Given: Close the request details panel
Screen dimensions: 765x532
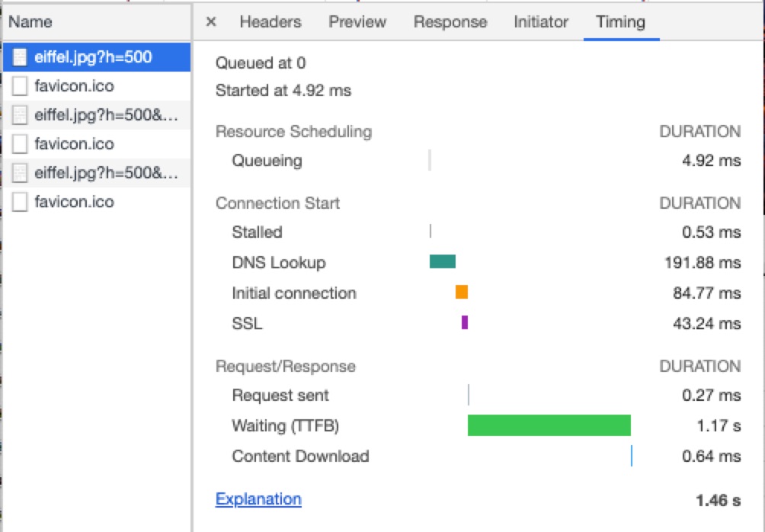Looking at the screenshot, I should pyautogui.click(x=211, y=22).
